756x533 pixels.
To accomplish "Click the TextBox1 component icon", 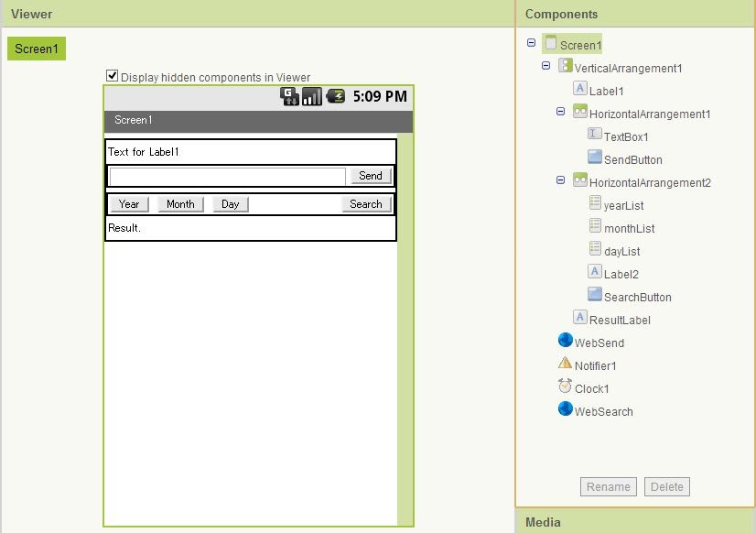I will (595, 135).
